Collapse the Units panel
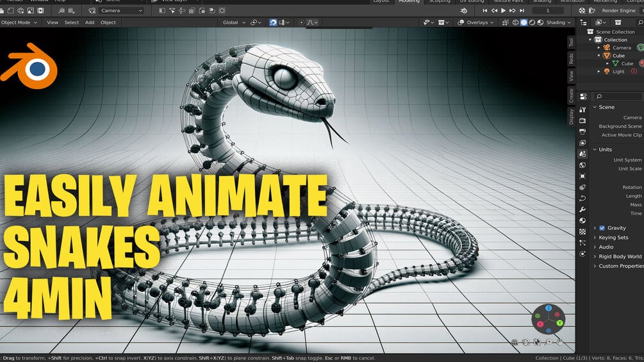 coord(595,149)
